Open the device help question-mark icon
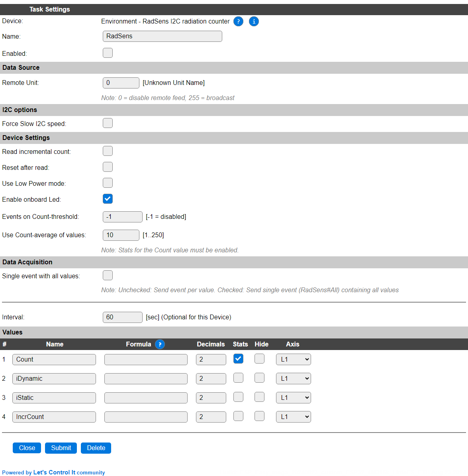 click(x=238, y=22)
